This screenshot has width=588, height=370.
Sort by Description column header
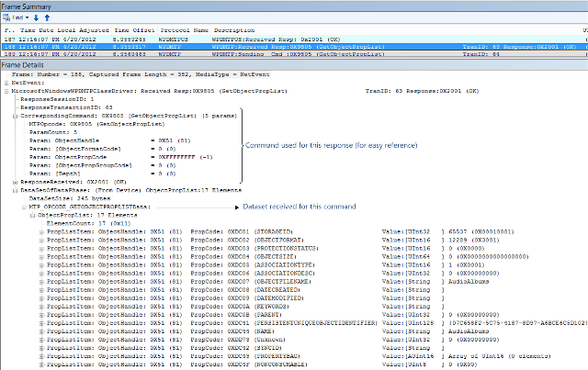point(234,30)
